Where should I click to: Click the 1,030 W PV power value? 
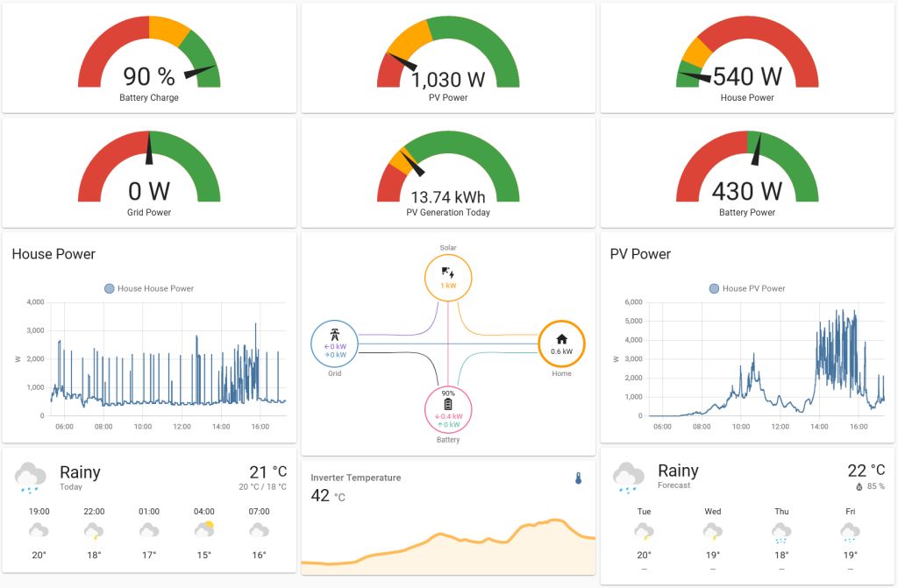(x=448, y=80)
